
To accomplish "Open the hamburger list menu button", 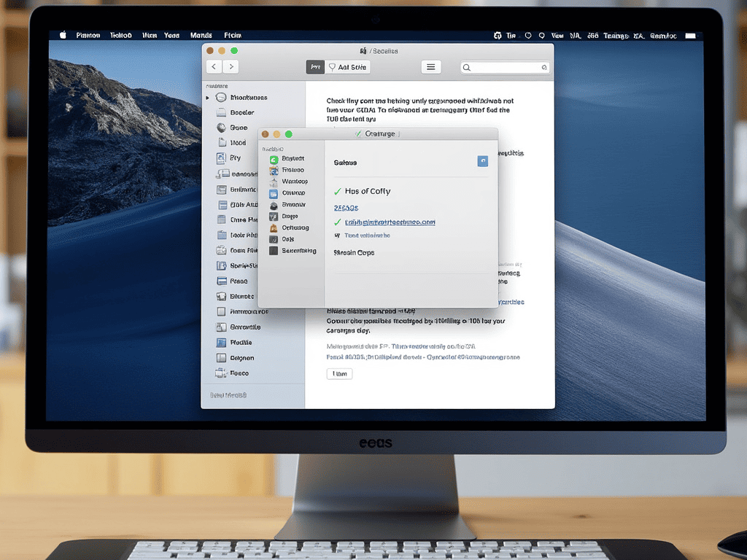I will pos(431,67).
